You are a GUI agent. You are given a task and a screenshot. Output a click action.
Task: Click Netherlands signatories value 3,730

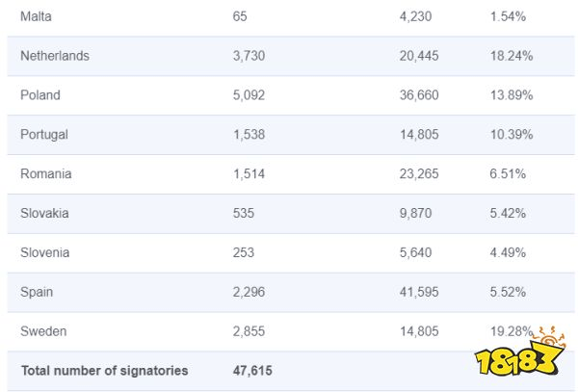click(x=249, y=56)
